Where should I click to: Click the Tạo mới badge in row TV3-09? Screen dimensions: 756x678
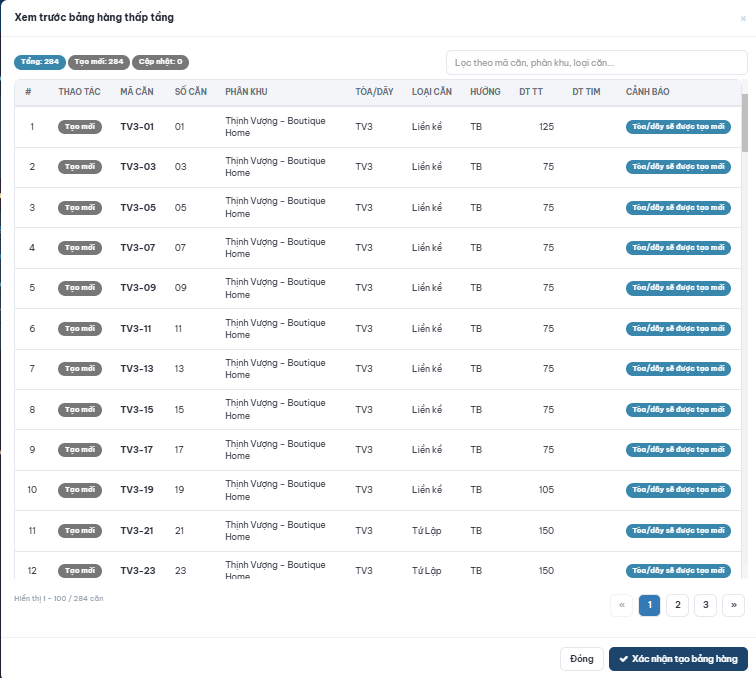tap(80, 288)
